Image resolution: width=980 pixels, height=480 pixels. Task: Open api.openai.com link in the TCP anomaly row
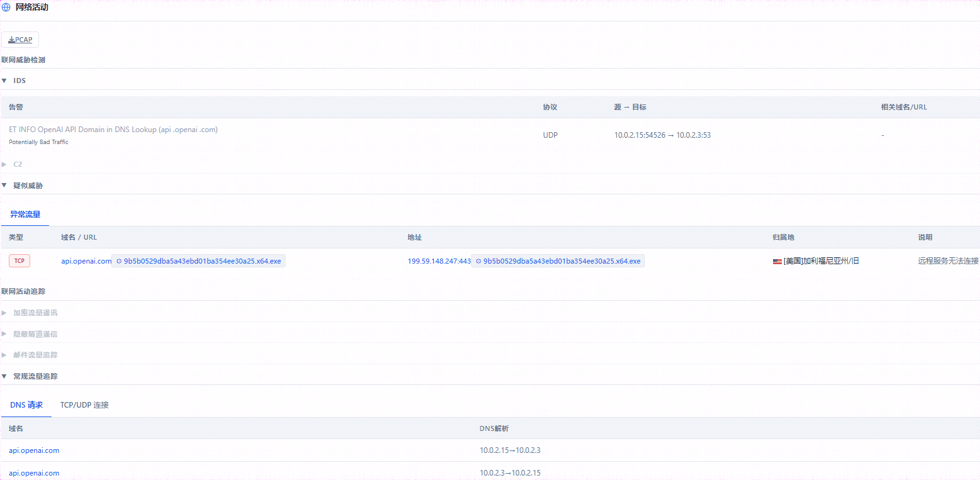[x=86, y=261]
